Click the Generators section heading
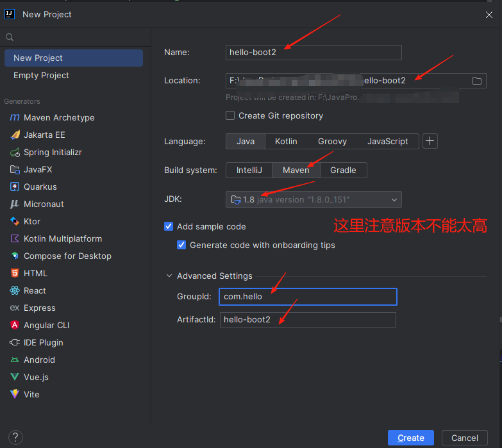Image resolution: width=502 pixels, height=448 pixels. click(x=22, y=101)
